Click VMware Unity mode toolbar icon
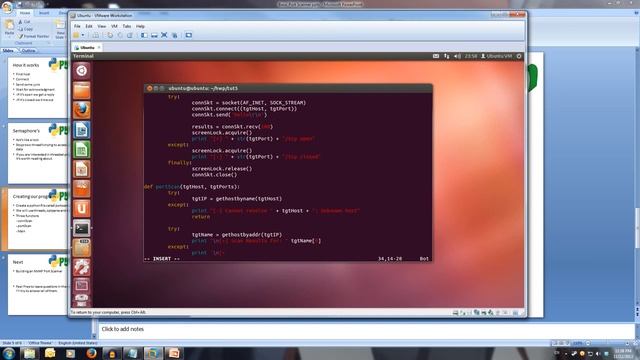 tap(174, 35)
